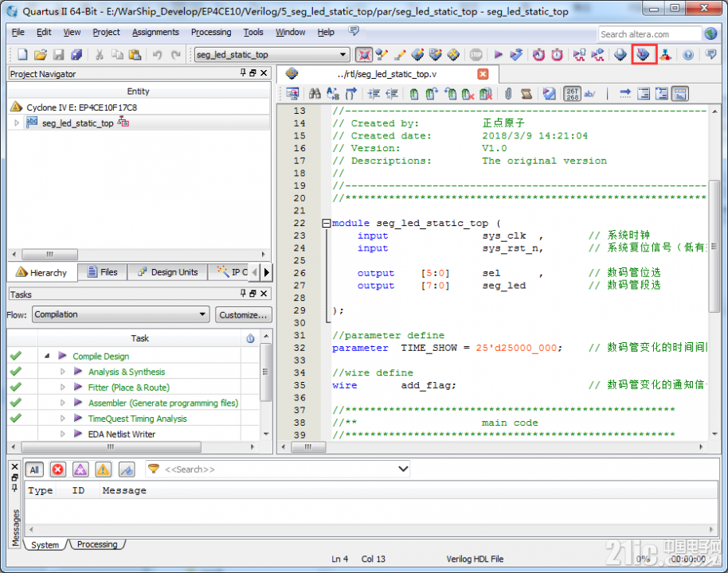
Task: Increase indent in editor toolbar
Action: 374,94
